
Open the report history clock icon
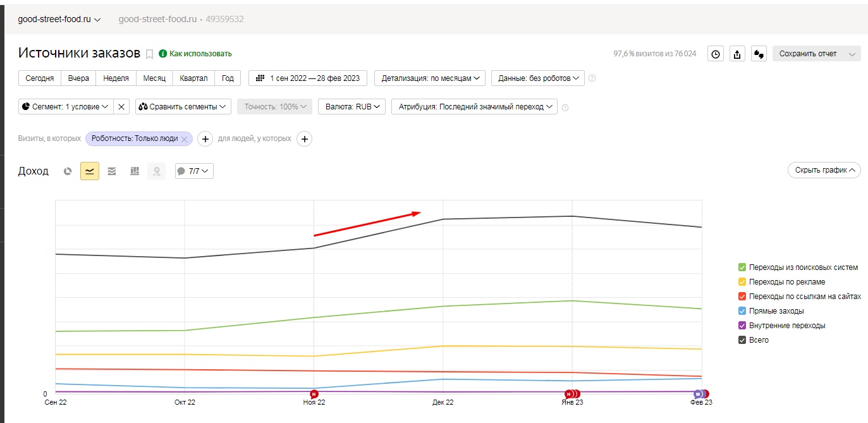[x=715, y=54]
